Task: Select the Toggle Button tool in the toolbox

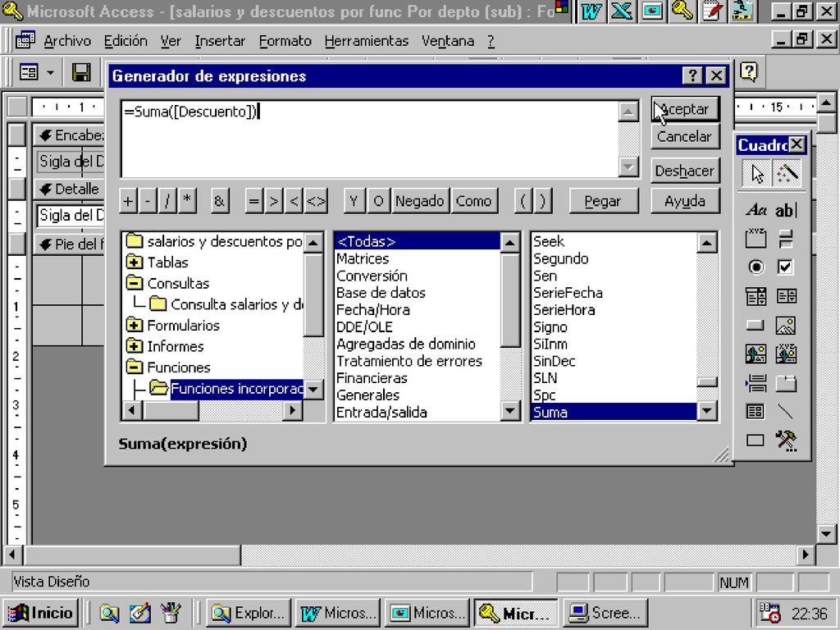Action: click(786, 239)
